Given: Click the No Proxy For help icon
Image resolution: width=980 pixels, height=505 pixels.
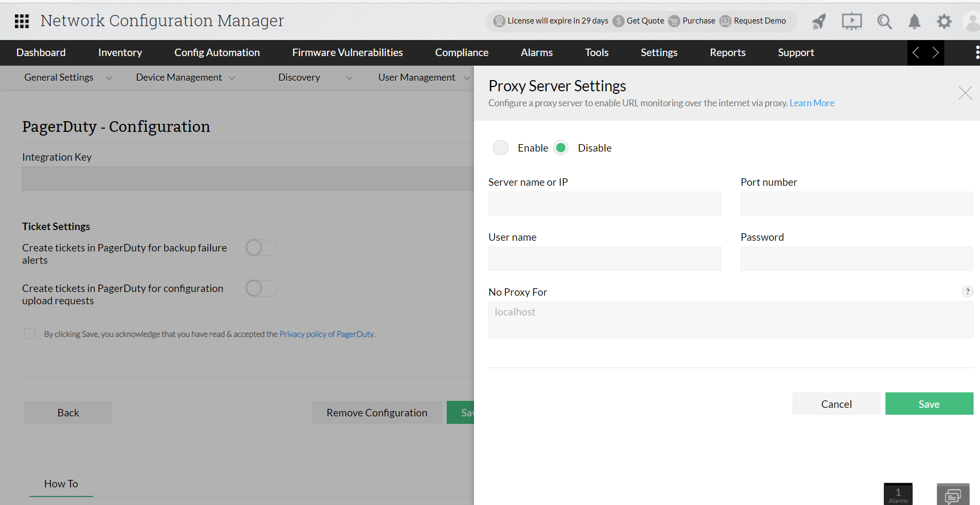Looking at the screenshot, I should [967, 291].
